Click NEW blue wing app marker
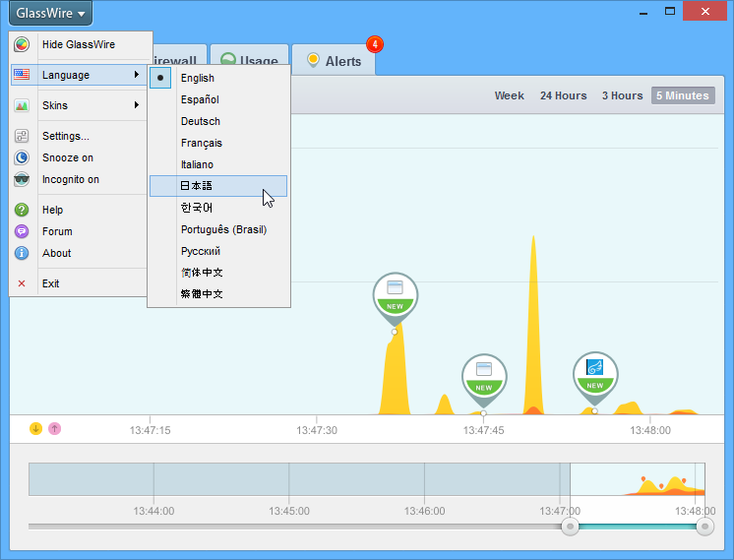The height and width of the screenshot is (560, 734). coord(595,377)
